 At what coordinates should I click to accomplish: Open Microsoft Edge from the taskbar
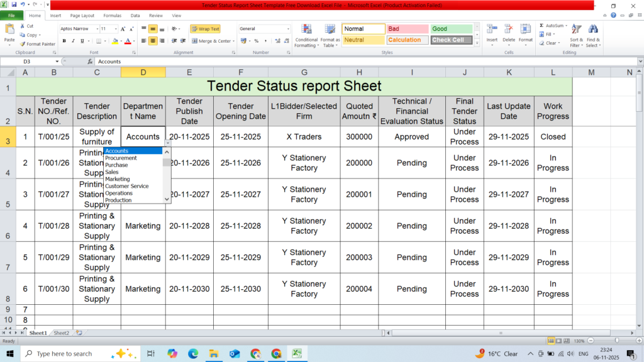click(193, 354)
